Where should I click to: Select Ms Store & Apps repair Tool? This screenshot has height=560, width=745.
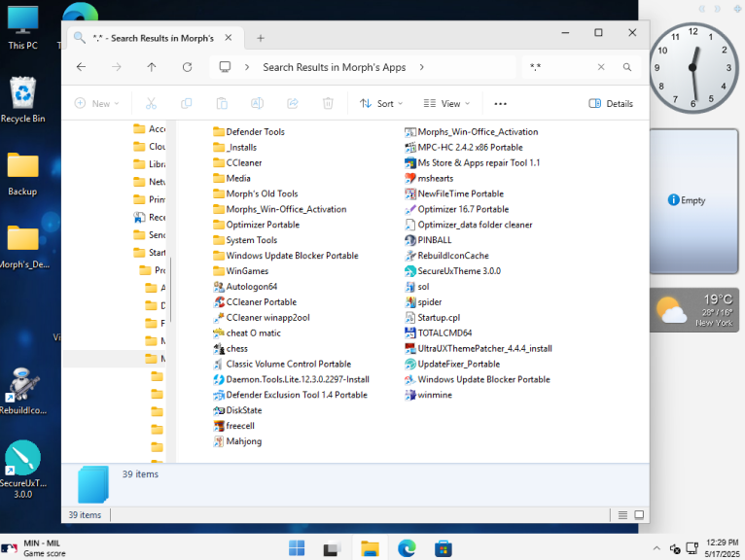click(473, 162)
